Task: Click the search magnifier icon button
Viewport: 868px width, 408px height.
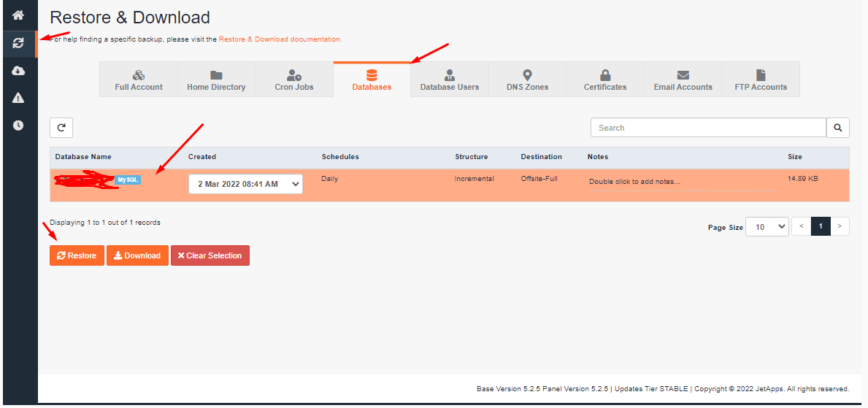Action: (837, 128)
